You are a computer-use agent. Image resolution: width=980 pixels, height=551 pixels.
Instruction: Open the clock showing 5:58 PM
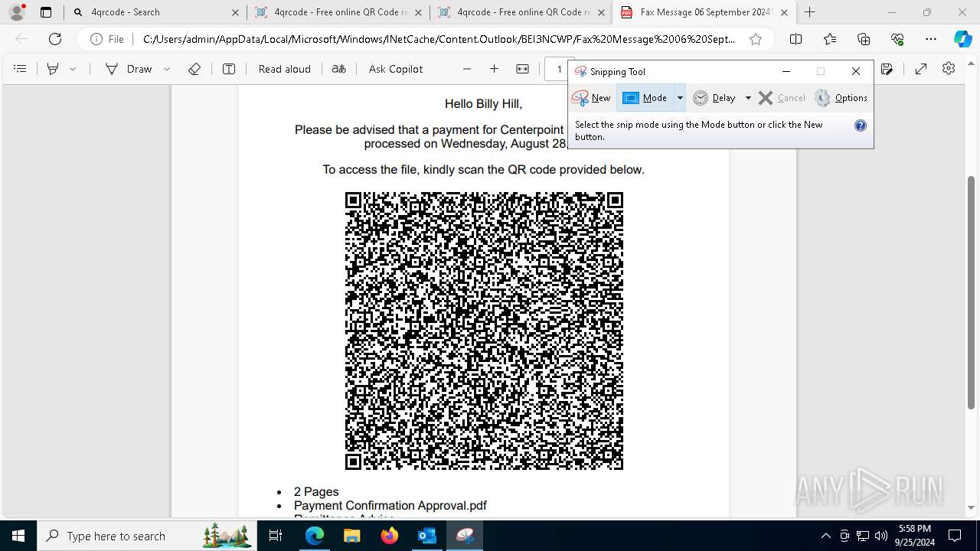click(914, 536)
